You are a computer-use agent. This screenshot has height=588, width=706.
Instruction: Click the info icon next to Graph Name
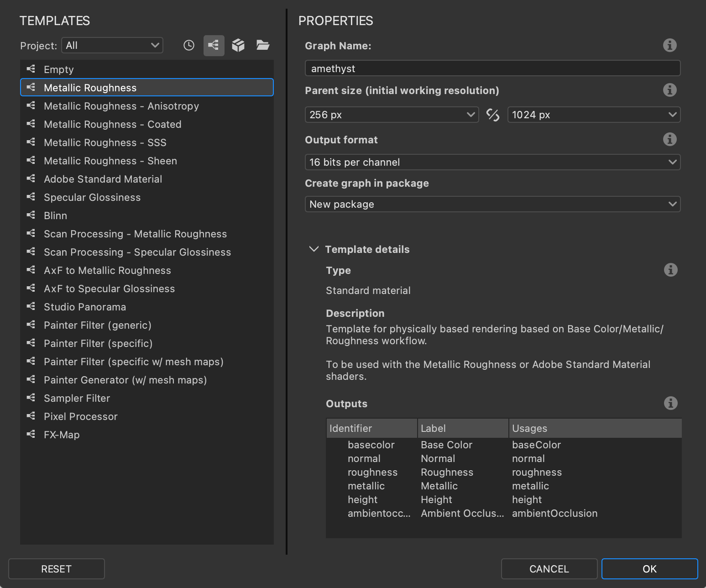click(669, 45)
